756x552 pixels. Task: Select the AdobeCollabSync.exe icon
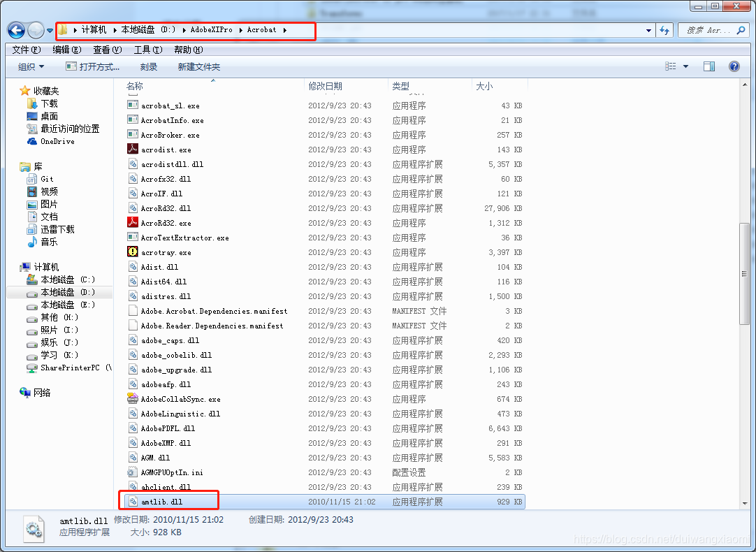(x=133, y=399)
